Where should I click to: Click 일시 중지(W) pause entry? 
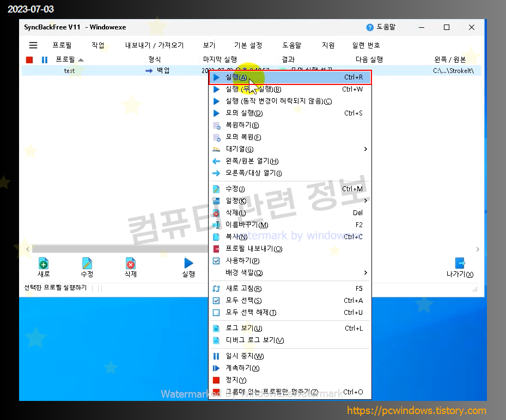click(x=290, y=356)
